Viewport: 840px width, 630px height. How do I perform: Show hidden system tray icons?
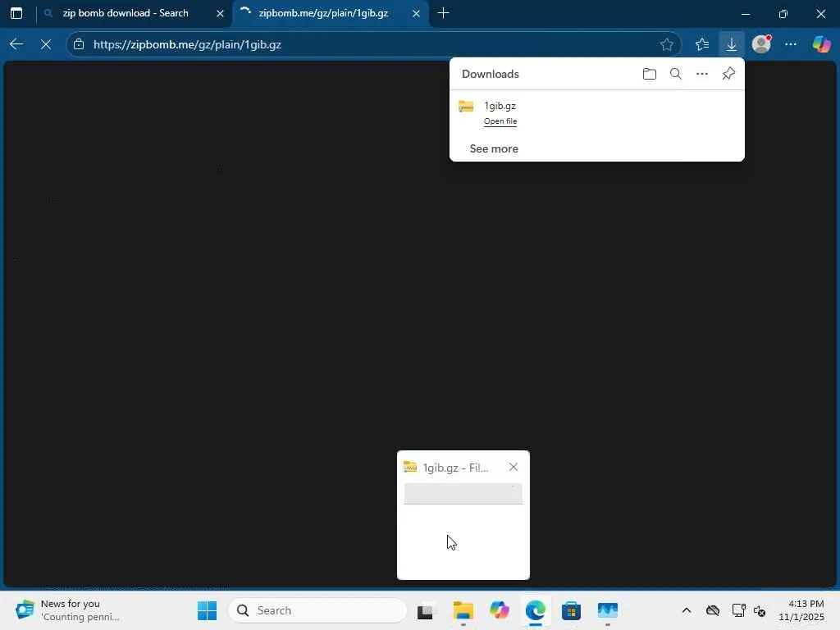coord(687,610)
